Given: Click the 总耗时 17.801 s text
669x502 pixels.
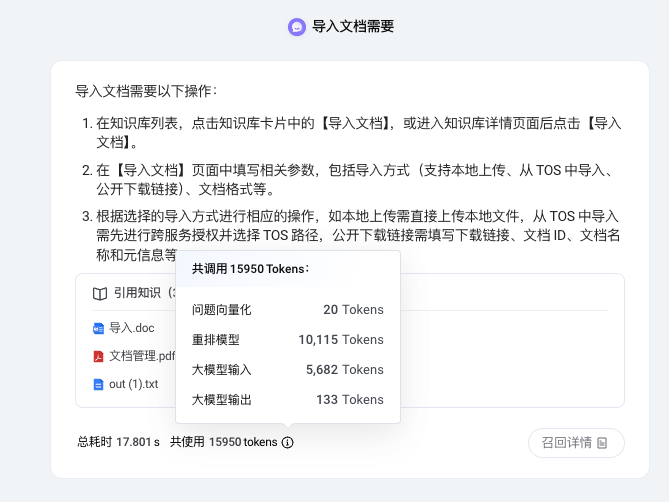Looking at the screenshot, I should click(118, 442).
